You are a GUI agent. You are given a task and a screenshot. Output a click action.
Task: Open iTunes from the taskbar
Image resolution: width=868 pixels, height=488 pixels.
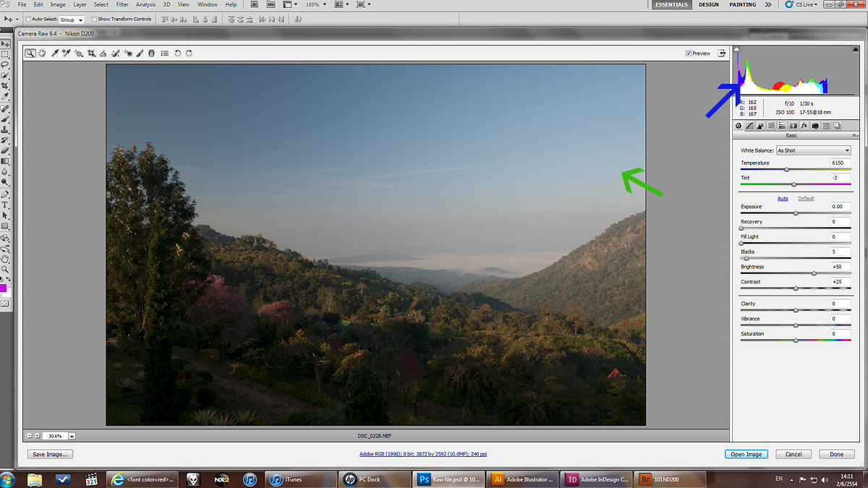click(x=300, y=479)
